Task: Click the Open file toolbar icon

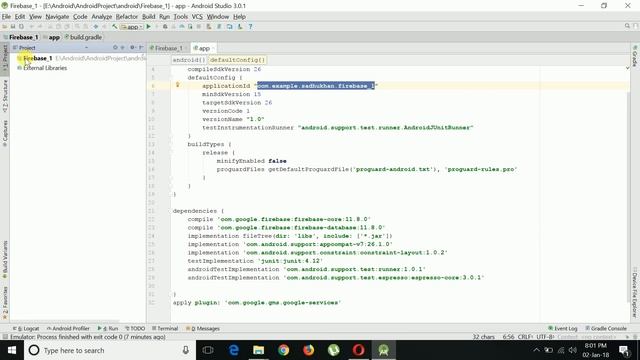Action: pos(4,27)
